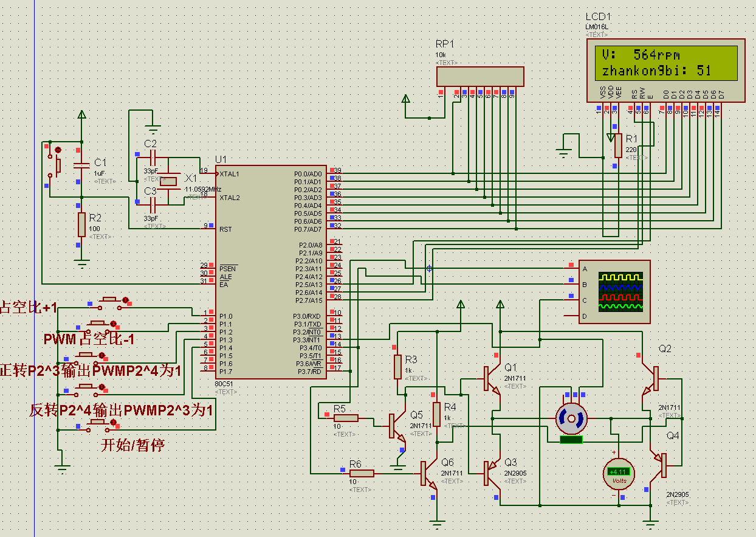Click power terminal arrow left of RP1

pos(406,100)
